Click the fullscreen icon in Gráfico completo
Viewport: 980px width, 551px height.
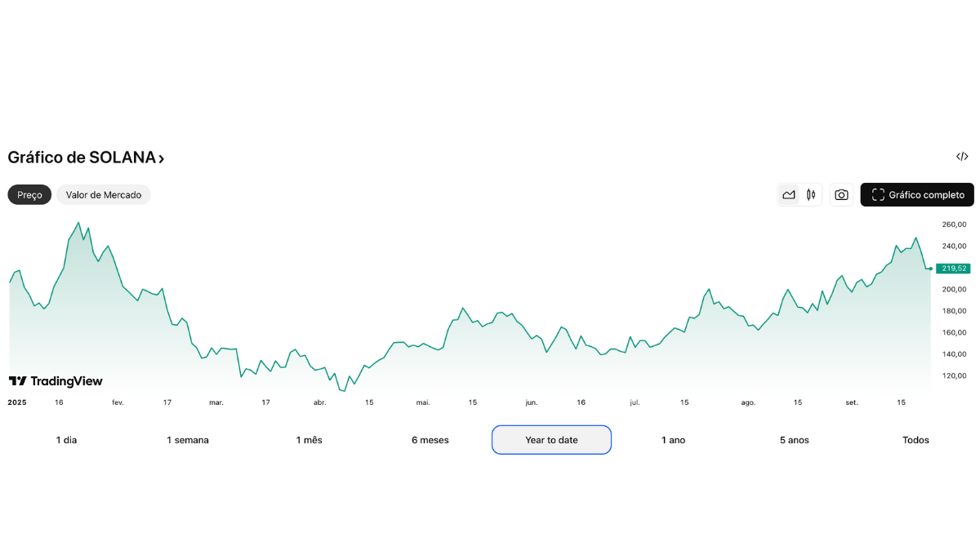pyautogui.click(x=878, y=194)
